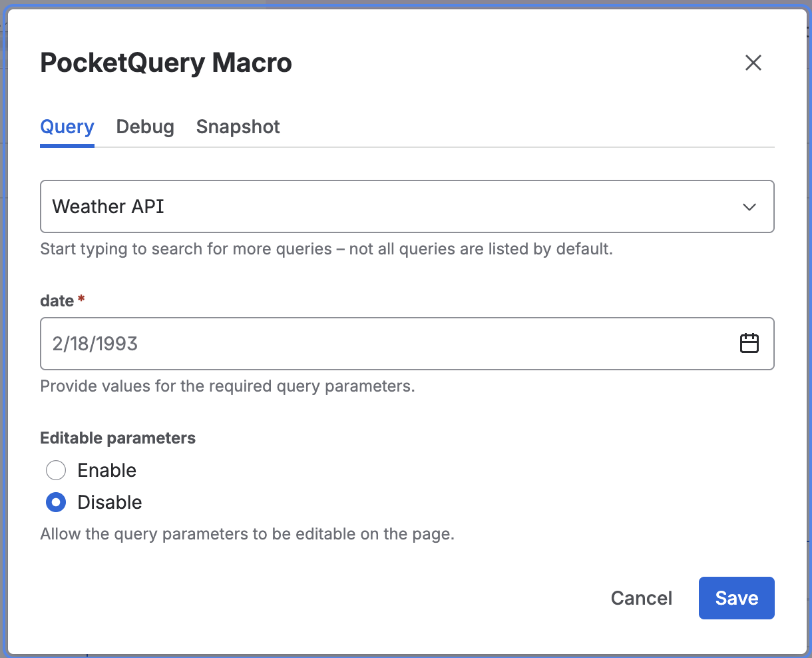Click the Enable option label text
Viewport: 812px width, 658px height.
[107, 470]
